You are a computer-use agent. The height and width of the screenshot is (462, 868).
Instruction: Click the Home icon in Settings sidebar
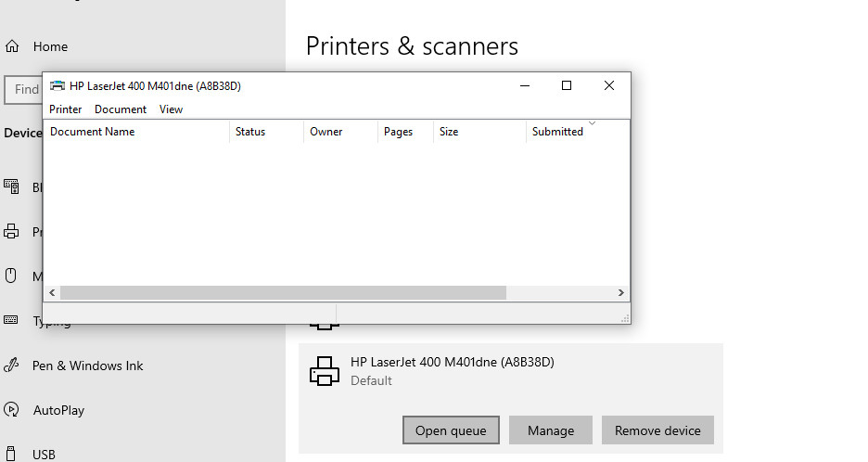pyautogui.click(x=12, y=46)
